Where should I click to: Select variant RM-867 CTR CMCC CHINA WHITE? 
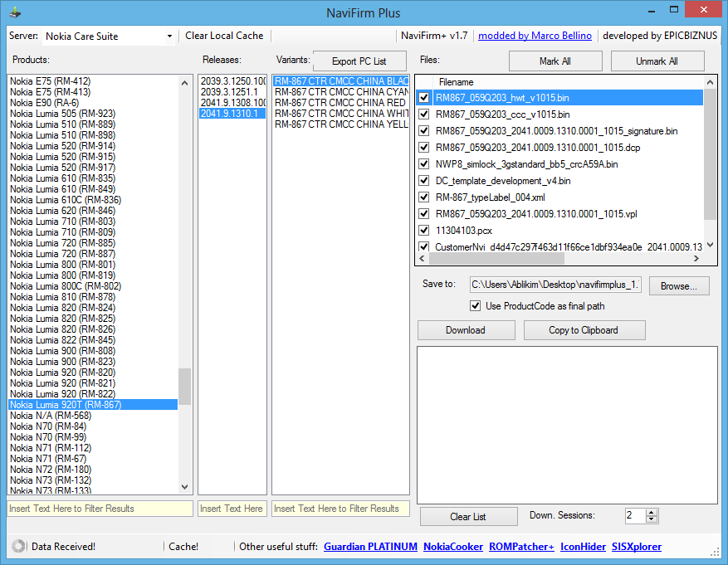(x=341, y=114)
